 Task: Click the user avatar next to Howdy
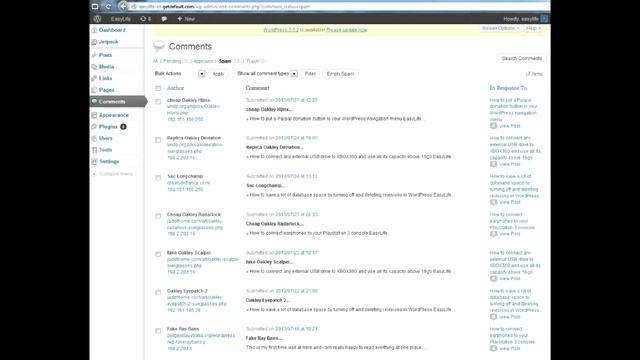point(544,19)
